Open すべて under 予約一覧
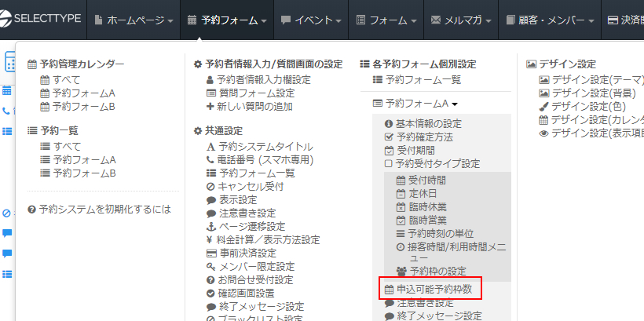This screenshot has height=321, width=644. pos(60,147)
